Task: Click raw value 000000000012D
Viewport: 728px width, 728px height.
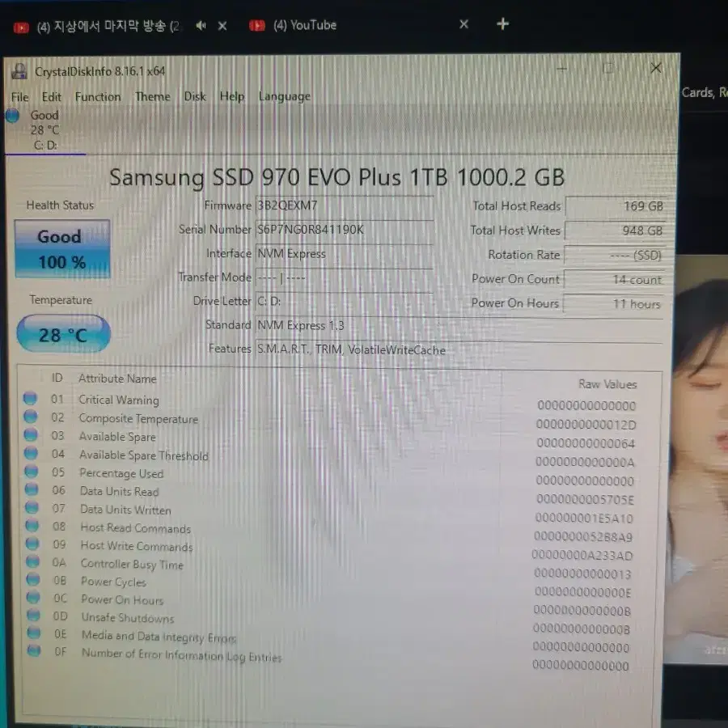Action: click(x=586, y=425)
